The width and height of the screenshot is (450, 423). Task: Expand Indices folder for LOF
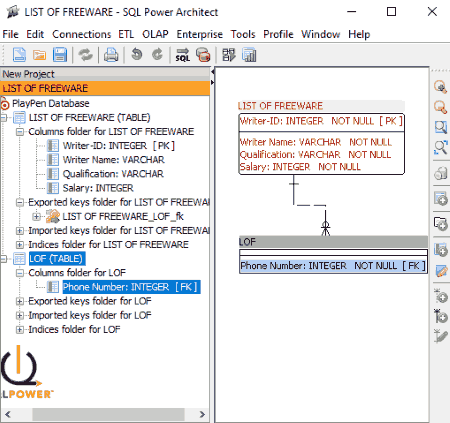pyautogui.click(x=20, y=329)
